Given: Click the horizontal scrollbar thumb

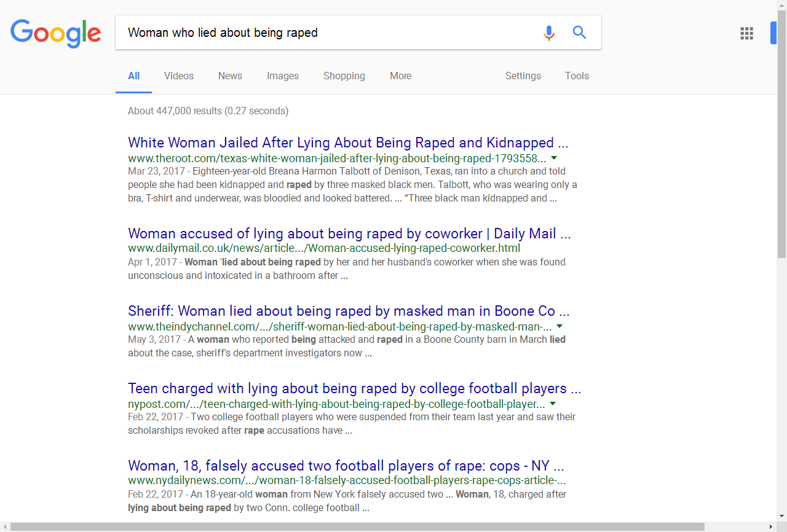Looking at the screenshot, I should pyautogui.click(x=357, y=526).
